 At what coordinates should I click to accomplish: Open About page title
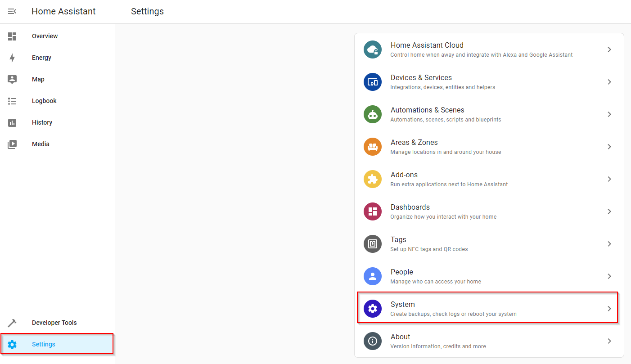(400, 337)
